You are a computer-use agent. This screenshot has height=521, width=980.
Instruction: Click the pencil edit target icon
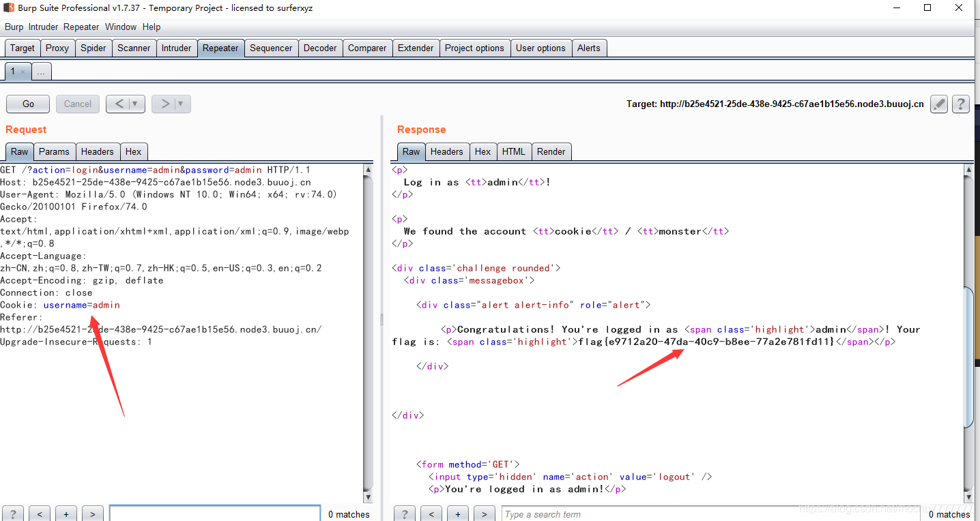pos(939,104)
